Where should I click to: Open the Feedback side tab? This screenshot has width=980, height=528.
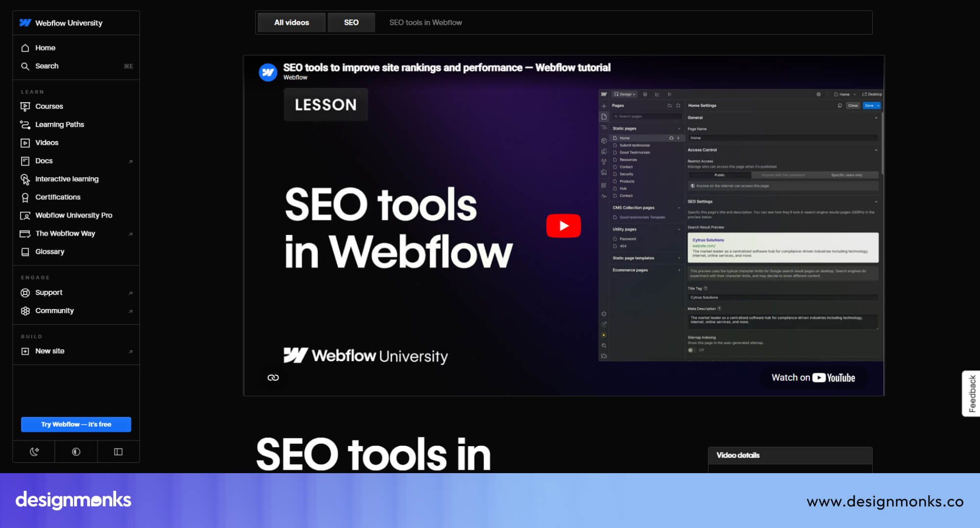click(x=971, y=393)
